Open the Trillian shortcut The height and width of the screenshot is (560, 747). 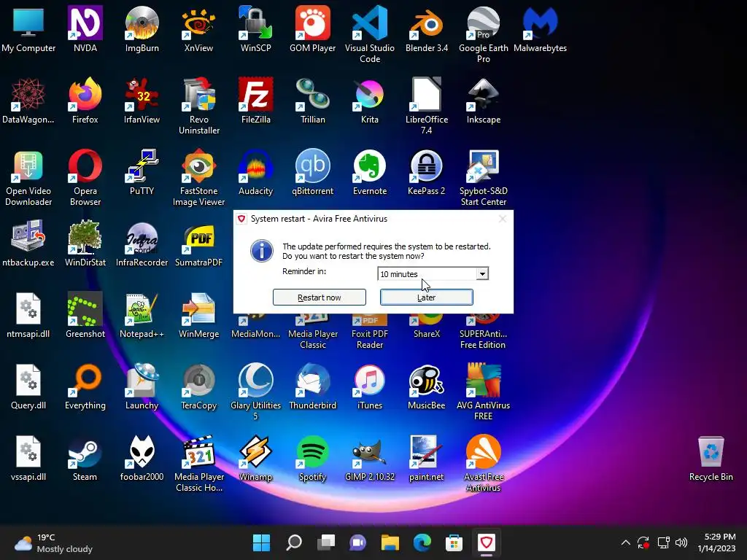(312, 101)
